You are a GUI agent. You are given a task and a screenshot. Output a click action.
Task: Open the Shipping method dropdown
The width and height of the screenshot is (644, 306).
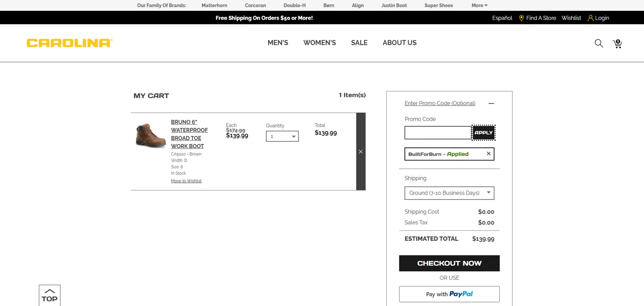(449, 193)
